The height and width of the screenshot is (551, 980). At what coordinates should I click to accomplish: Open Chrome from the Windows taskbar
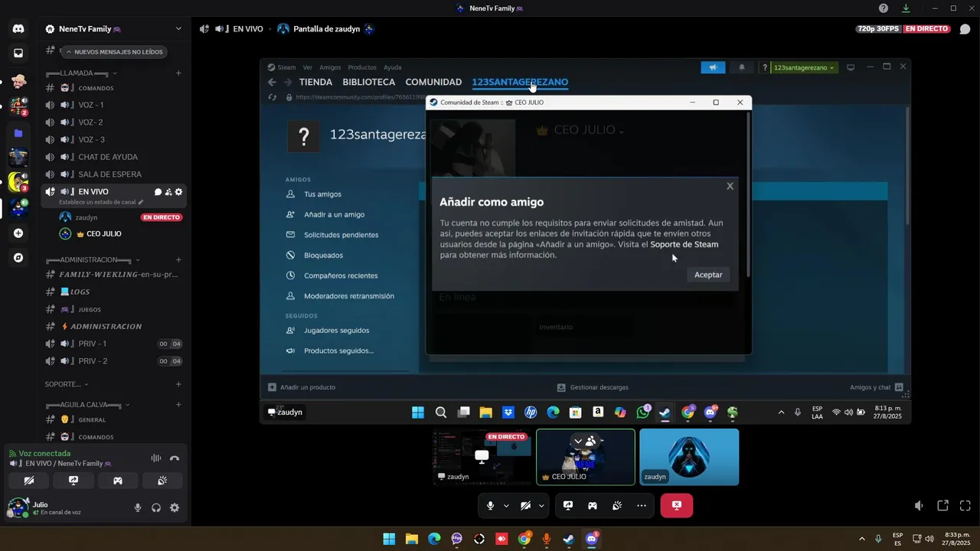(524, 539)
